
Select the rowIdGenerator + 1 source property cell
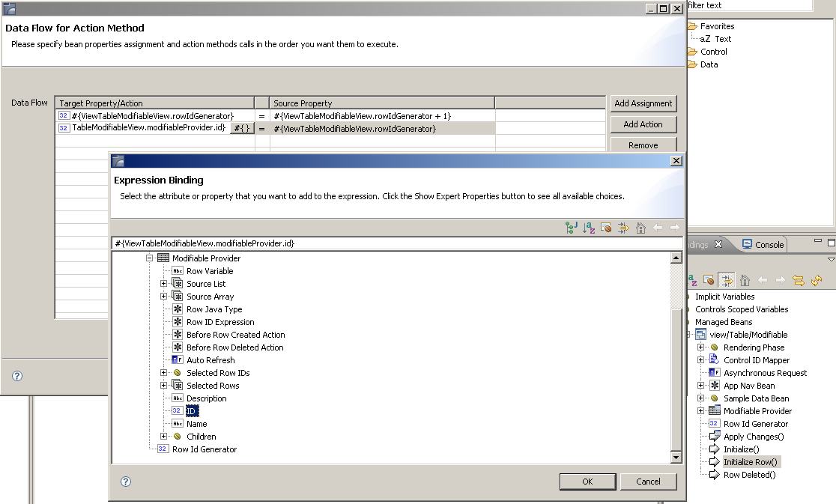[x=382, y=115]
